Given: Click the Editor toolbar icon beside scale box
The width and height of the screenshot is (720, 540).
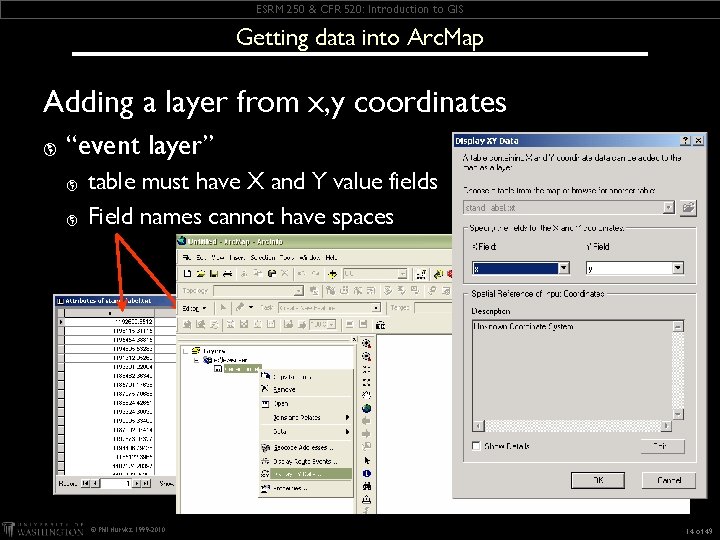Looking at the screenshot, I should coord(421,274).
